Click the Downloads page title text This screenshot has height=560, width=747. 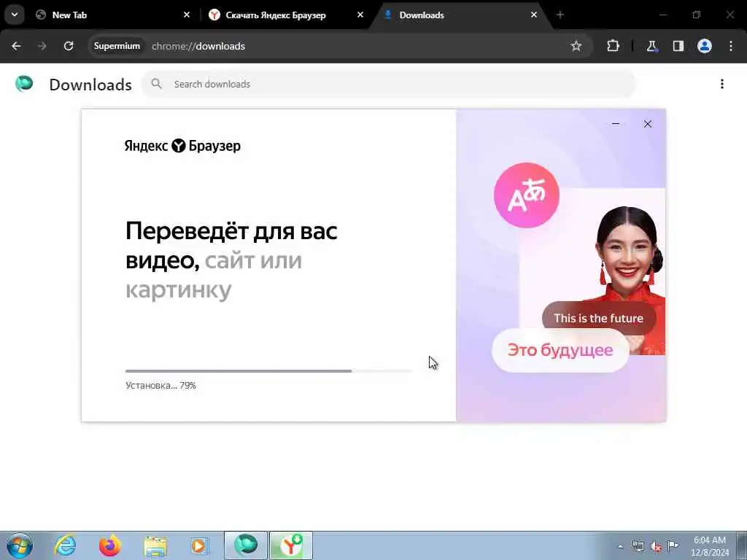tap(90, 85)
